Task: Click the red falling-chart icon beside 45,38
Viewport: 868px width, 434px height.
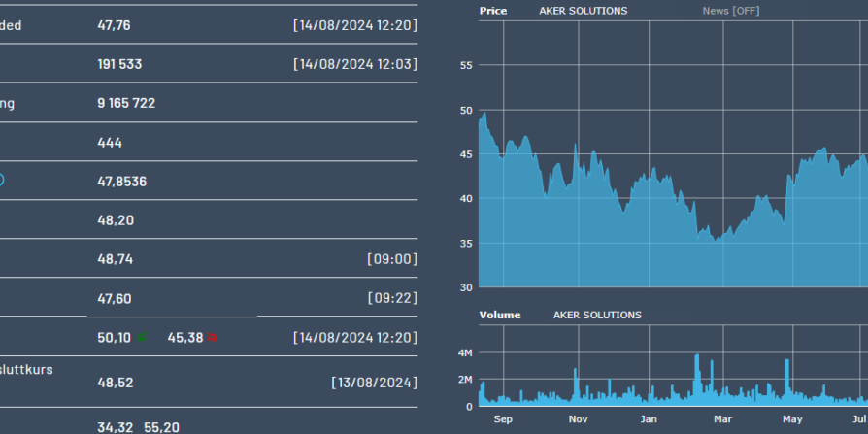Action: coord(213,337)
